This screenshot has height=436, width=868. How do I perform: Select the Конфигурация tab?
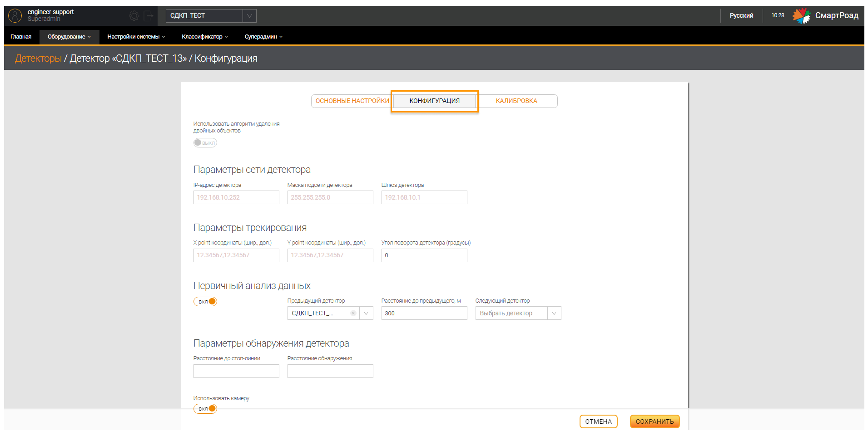(x=435, y=101)
